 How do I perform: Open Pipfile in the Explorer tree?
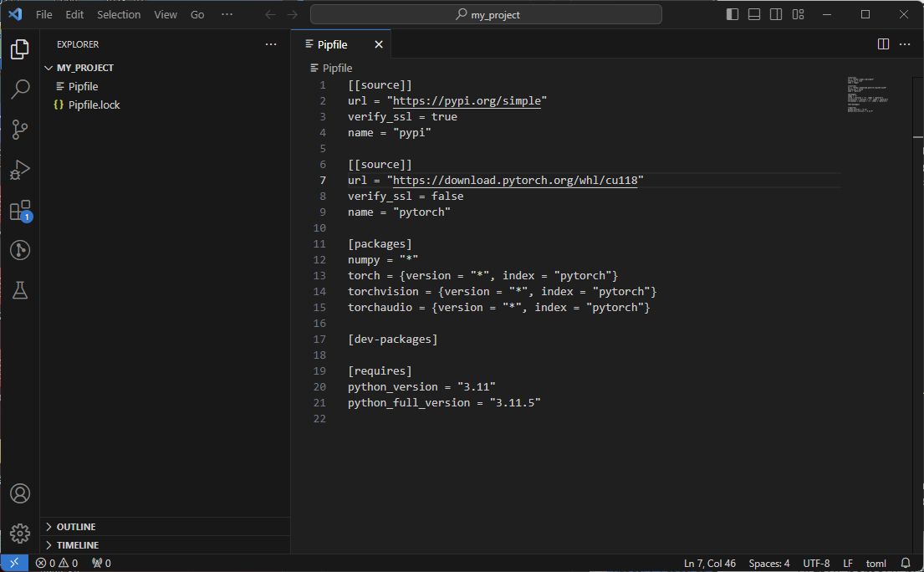pos(165,87)
